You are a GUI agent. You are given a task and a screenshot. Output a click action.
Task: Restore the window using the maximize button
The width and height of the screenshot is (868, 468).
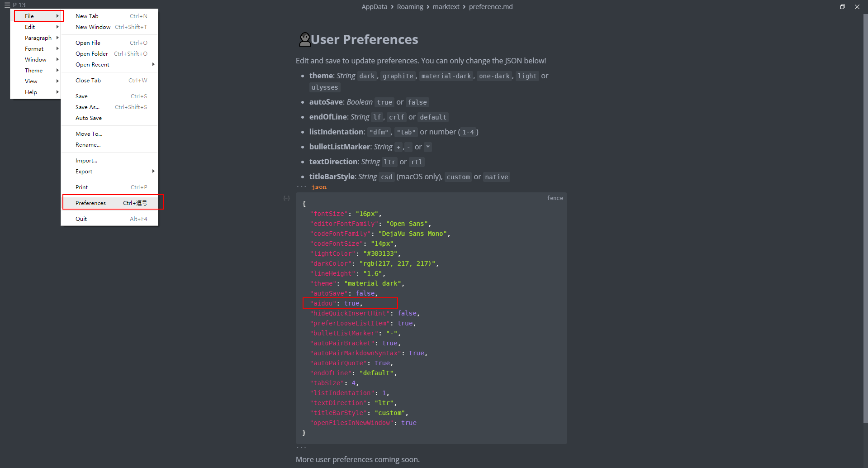[843, 7]
